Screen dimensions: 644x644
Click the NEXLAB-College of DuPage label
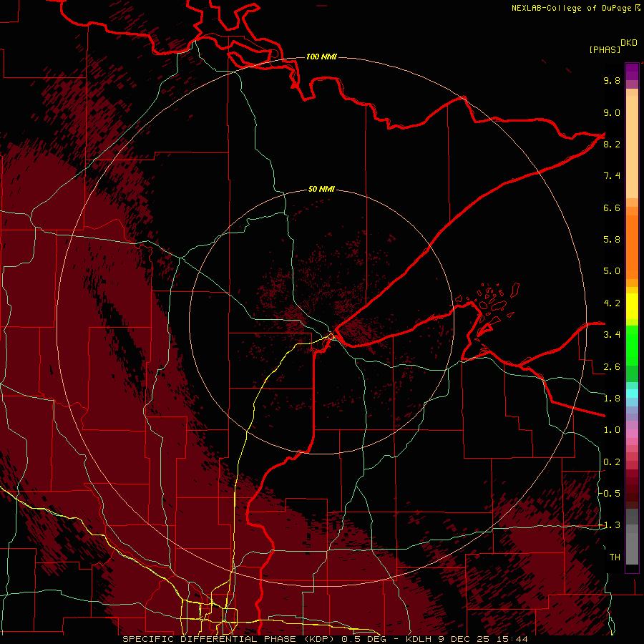pos(571,8)
